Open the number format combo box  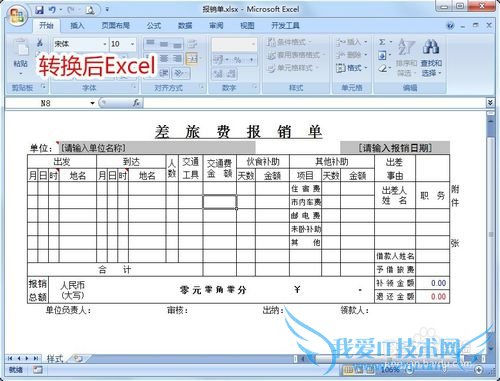click(234, 44)
